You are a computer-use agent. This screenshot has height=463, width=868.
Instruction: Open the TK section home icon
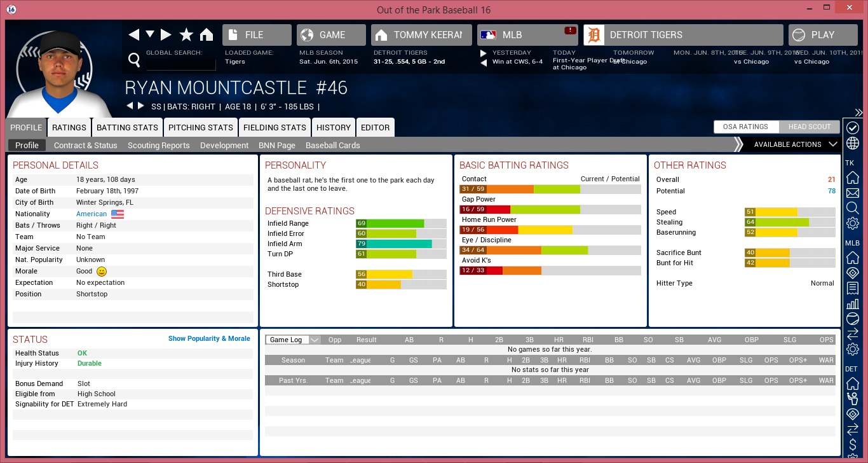853,177
